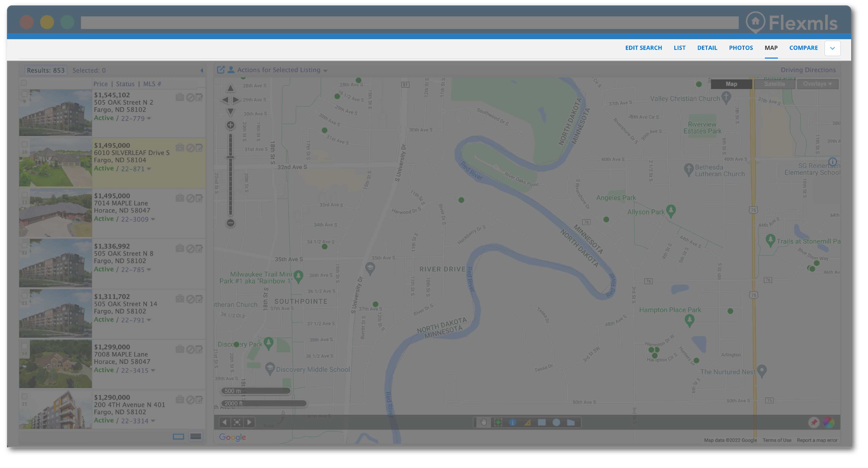Click the map zoom out minus button
Screen dimensions: 868x468
tap(230, 223)
